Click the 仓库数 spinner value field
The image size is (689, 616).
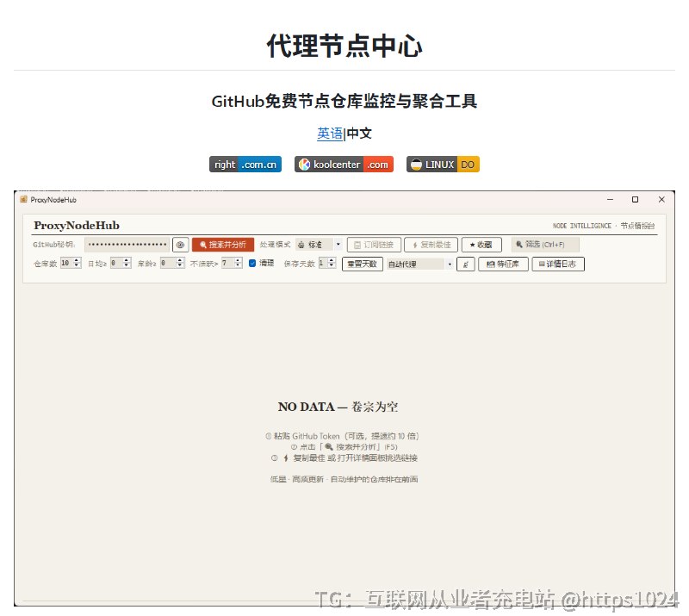(71, 263)
